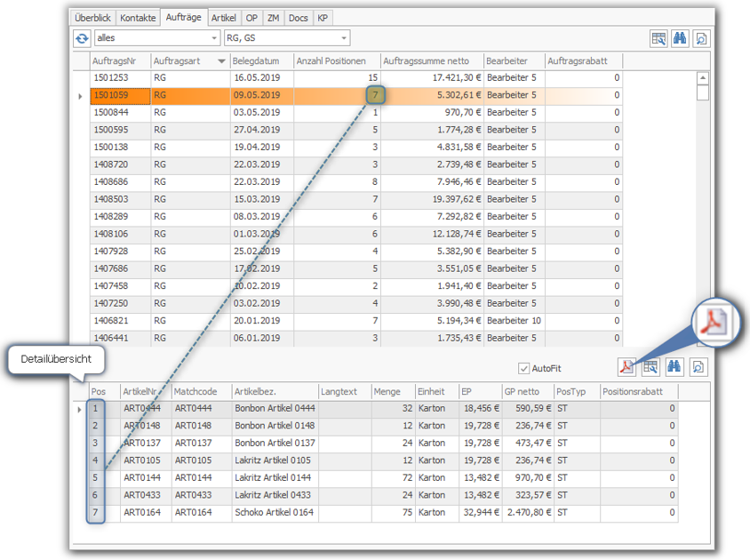750x560 pixels.
Task: Click the PosTyp column header
Action: pos(577,391)
